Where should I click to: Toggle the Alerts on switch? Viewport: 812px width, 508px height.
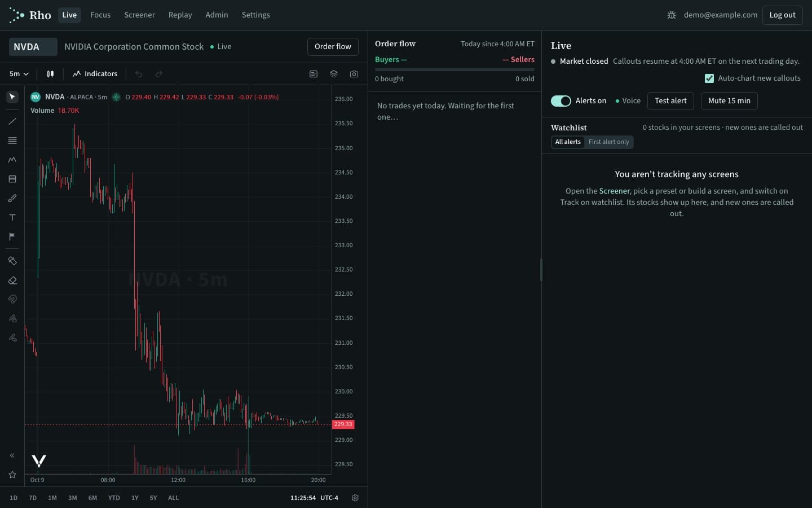click(x=561, y=101)
